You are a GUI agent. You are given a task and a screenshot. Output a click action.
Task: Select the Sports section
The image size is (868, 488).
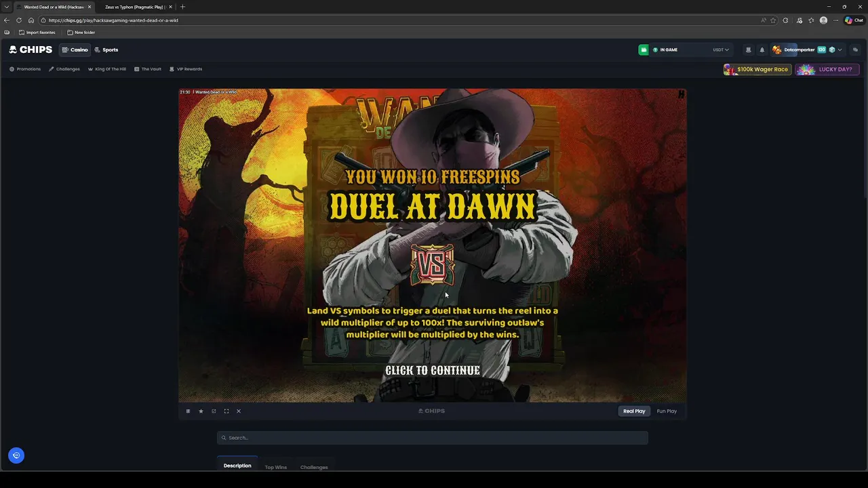point(106,49)
